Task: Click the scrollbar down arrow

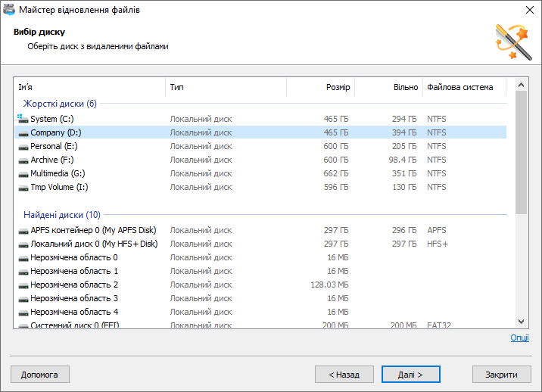Action: point(522,322)
